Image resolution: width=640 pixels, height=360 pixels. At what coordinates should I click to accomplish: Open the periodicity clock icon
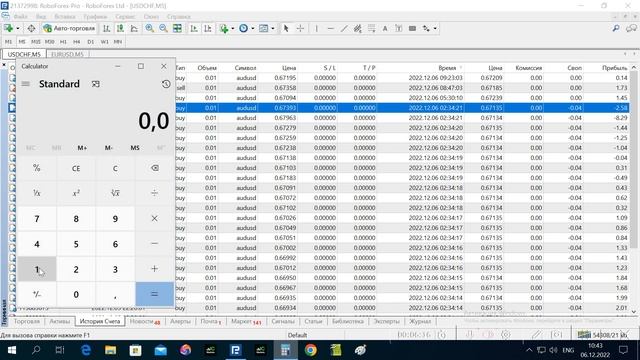(x=244, y=28)
